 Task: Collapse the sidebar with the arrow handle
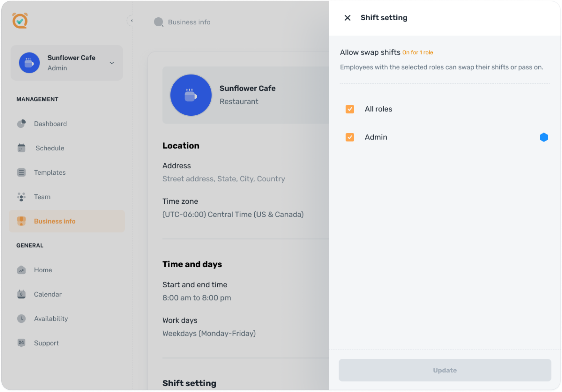pyautogui.click(x=131, y=21)
